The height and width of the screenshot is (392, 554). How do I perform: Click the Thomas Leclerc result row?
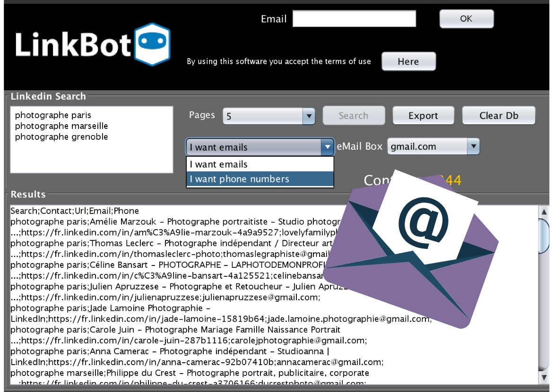click(172, 243)
